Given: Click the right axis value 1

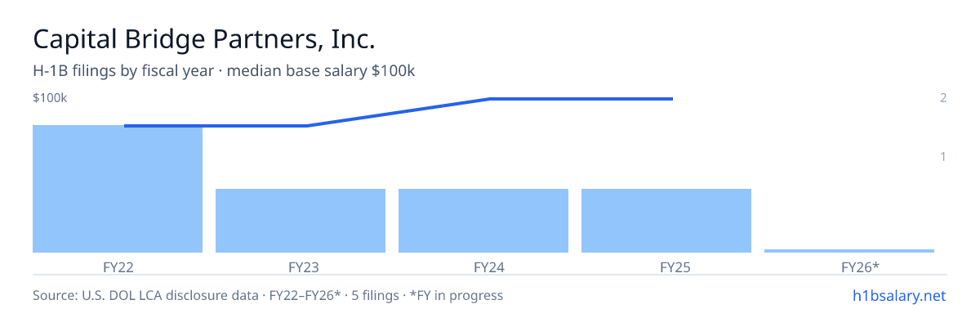Looking at the screenshot, I should click(943, 156).
